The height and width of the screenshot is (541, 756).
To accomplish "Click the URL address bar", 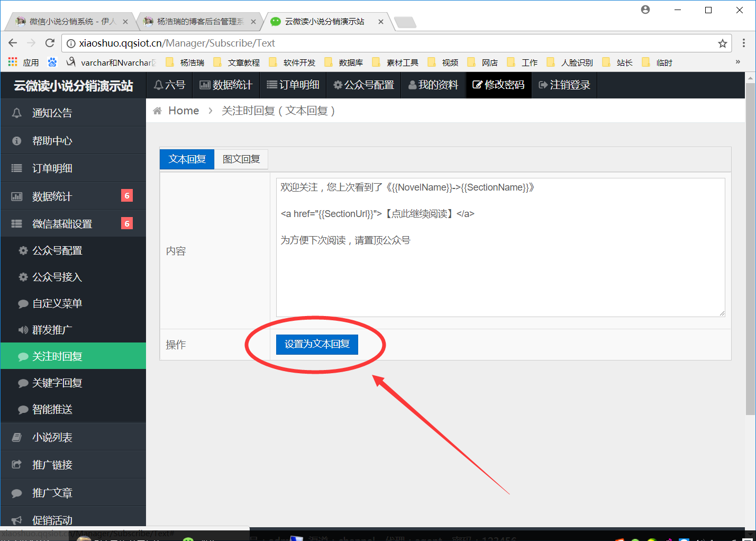I will click(397, 43).
